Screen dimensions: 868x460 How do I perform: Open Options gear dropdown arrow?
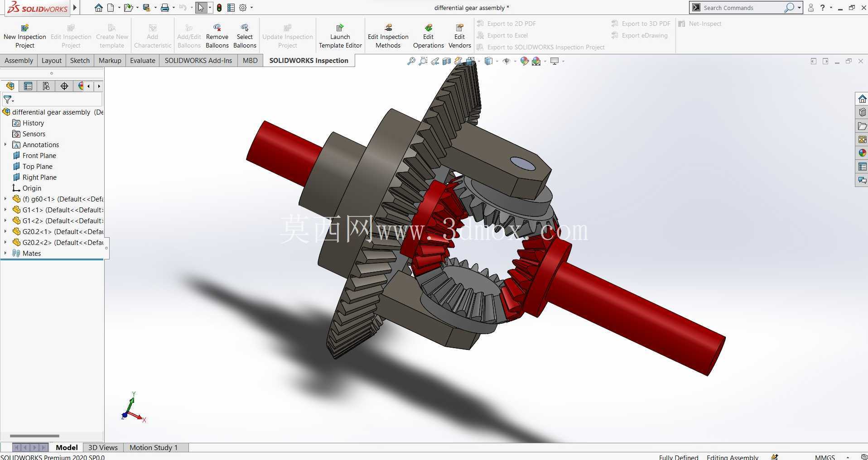(251, 8)
